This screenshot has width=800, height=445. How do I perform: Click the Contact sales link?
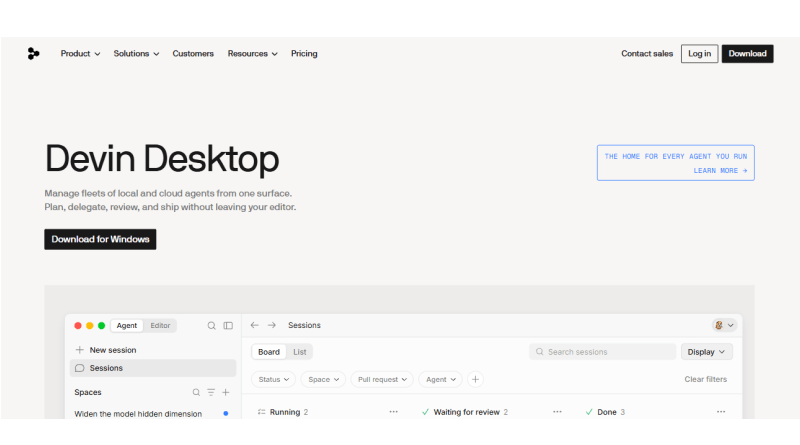point(647,54)
